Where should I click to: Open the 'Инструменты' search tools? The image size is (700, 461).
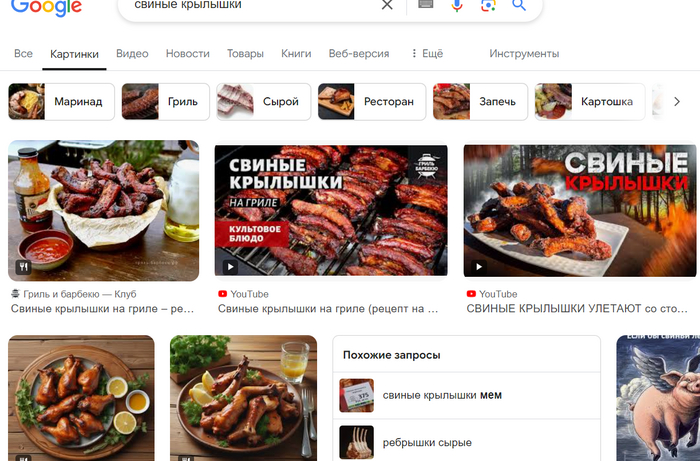tap(524, 54)
